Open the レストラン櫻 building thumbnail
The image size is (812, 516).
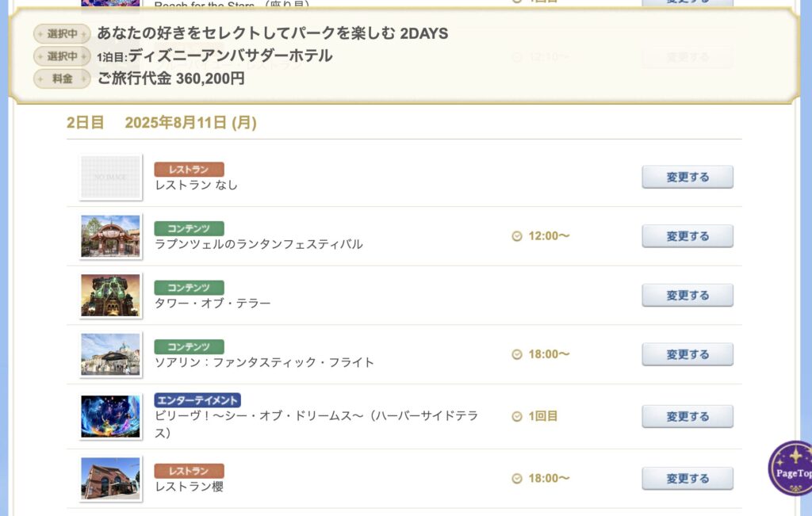(110, 479)
